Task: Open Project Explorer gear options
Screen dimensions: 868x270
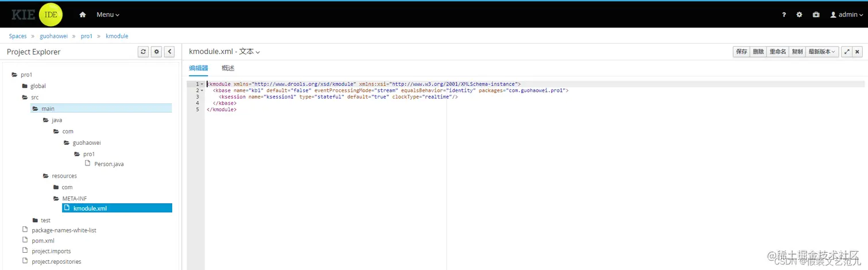Action: click(x=157, y=52)
